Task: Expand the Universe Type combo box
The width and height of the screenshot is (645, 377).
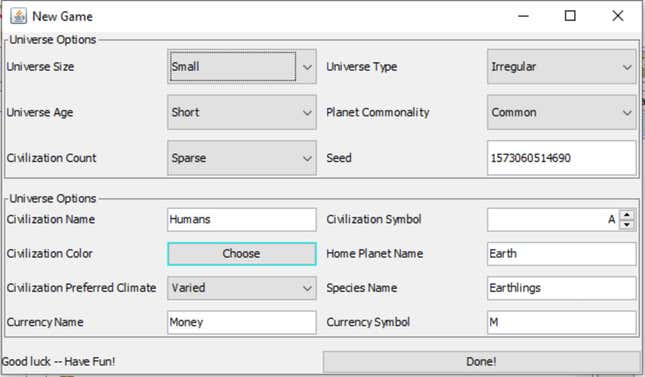Action: pos(561,67)
